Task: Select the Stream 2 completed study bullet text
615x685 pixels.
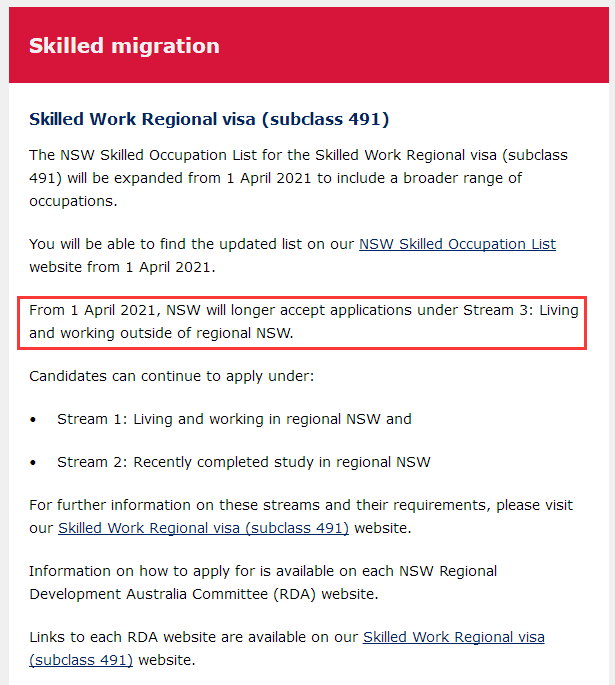Action: pos(244,462)
